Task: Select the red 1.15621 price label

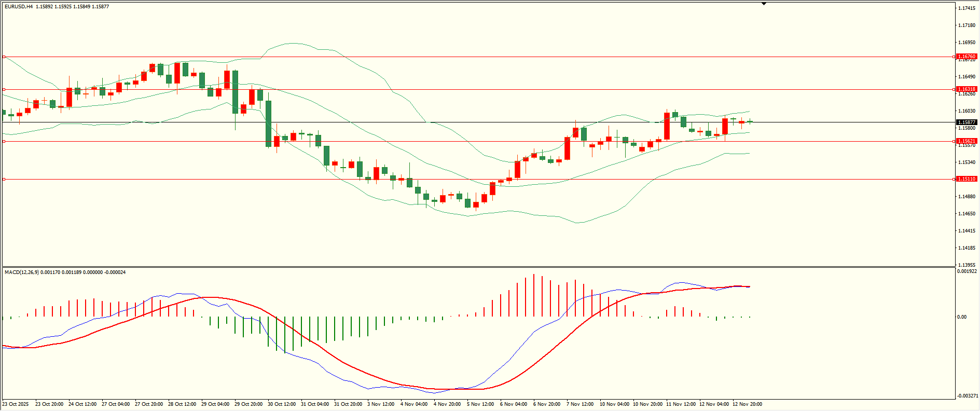Action: pyautogui.click(x=967, y=141)
